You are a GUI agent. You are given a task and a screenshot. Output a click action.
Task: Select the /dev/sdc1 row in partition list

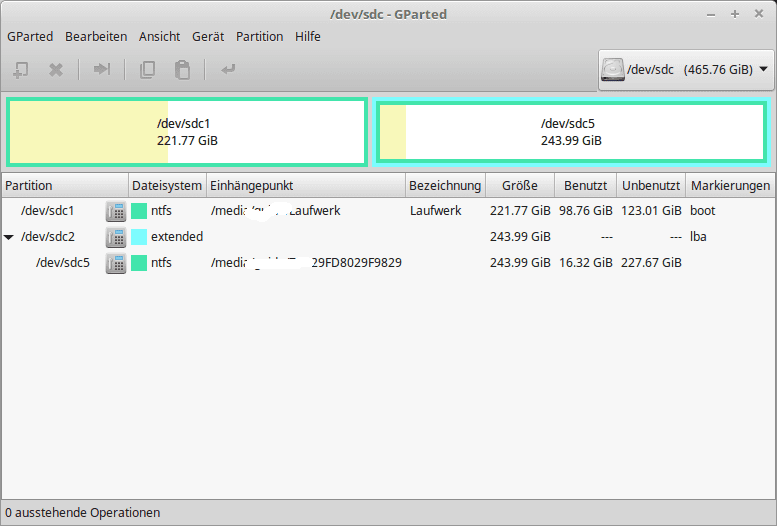pyautogui.click(x=388, y=211)
